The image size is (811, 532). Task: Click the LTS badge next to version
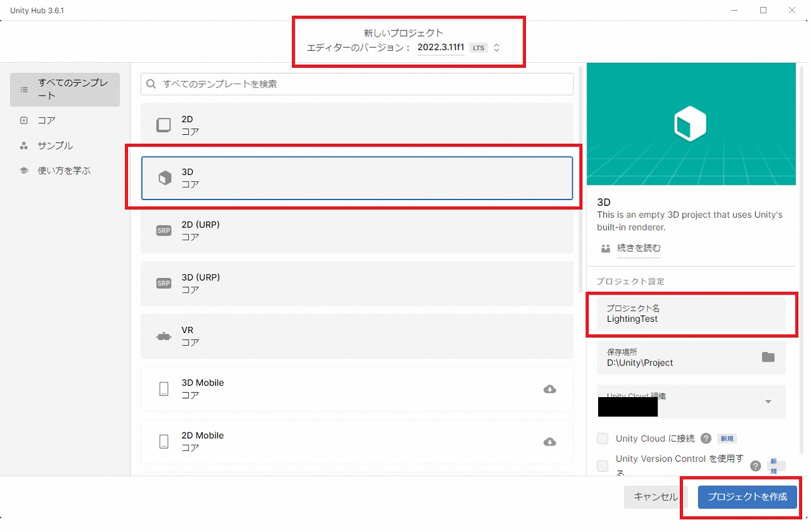478,47
